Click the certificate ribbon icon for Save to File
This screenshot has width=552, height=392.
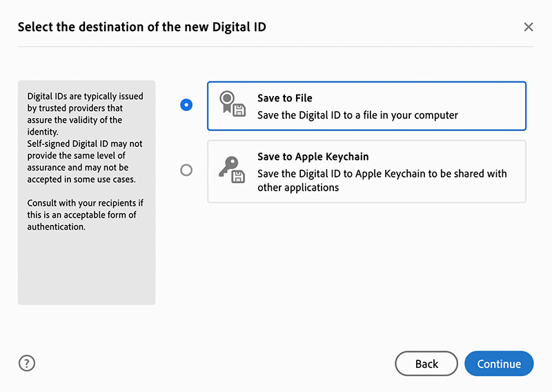(x=228, y=101)
